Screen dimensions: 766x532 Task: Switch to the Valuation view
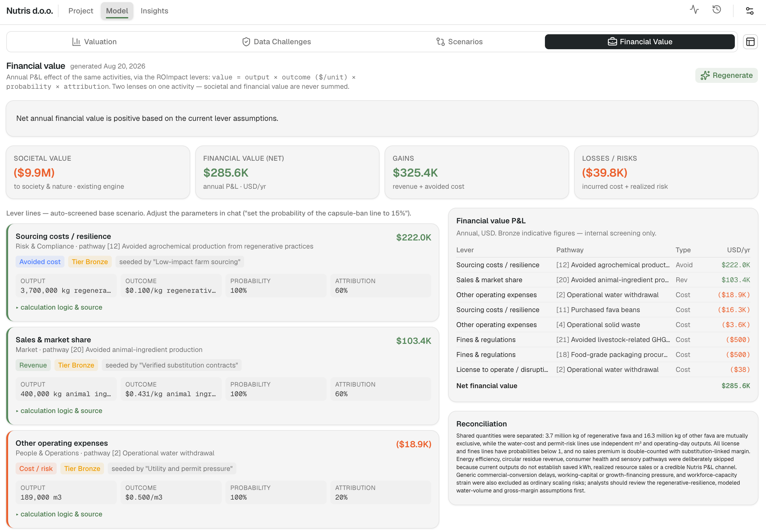point(94,42)
